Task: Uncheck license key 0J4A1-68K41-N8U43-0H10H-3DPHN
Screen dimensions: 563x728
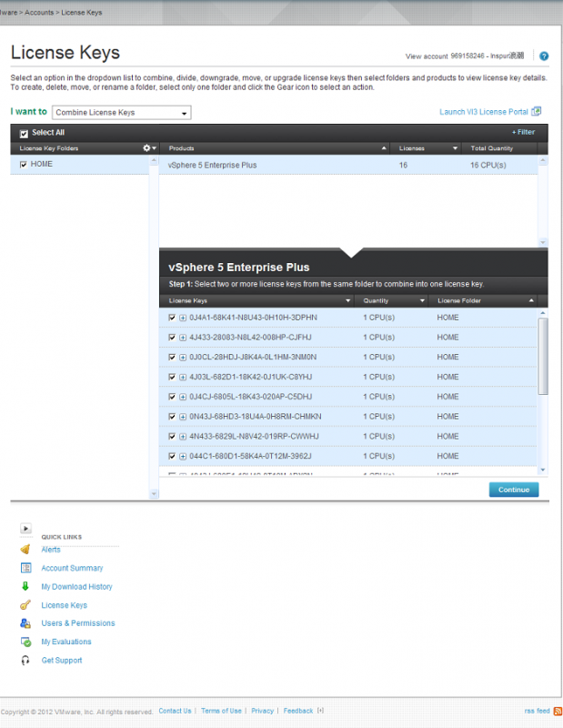Action: pos(172,318)
